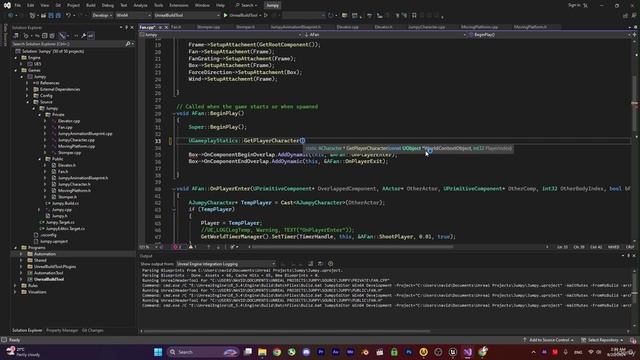Open Show output from dropdown

click(226, 264)
